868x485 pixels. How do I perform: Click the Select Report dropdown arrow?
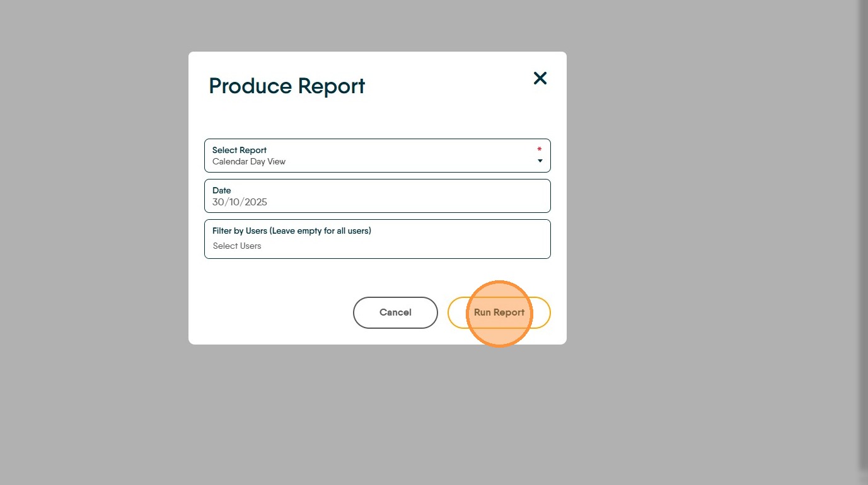[x=540, y=161]
